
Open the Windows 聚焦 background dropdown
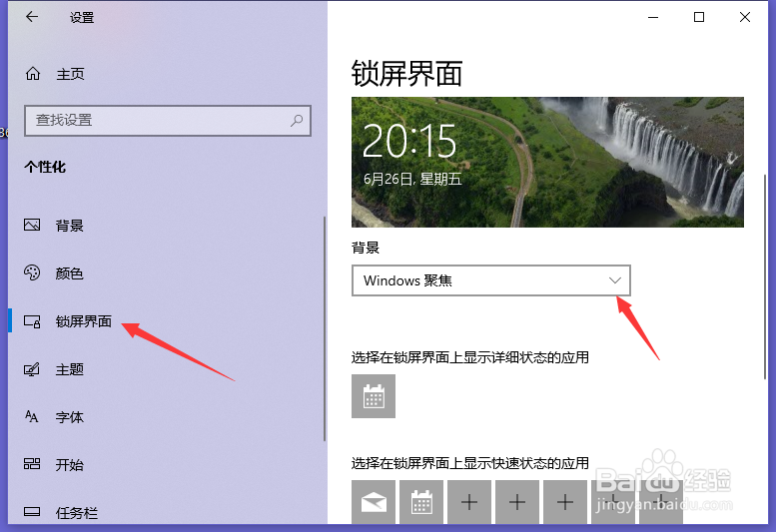pyautogui.click(x=491, y=280)
